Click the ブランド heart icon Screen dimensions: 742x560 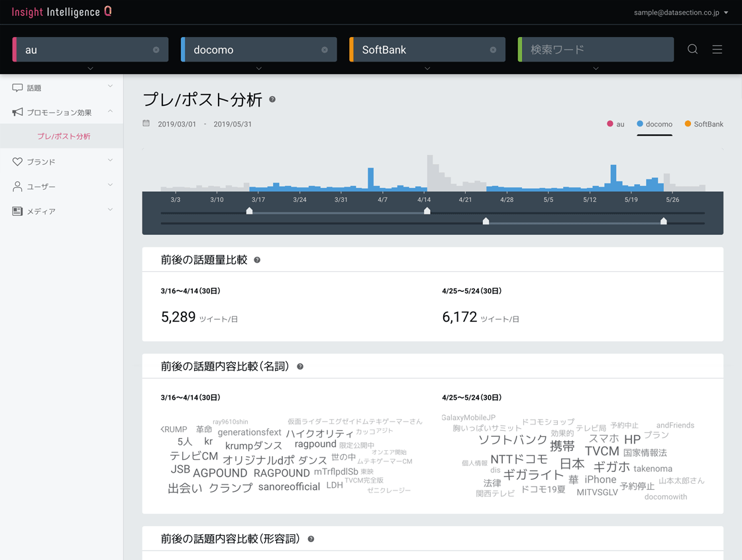tap(17, 162)
